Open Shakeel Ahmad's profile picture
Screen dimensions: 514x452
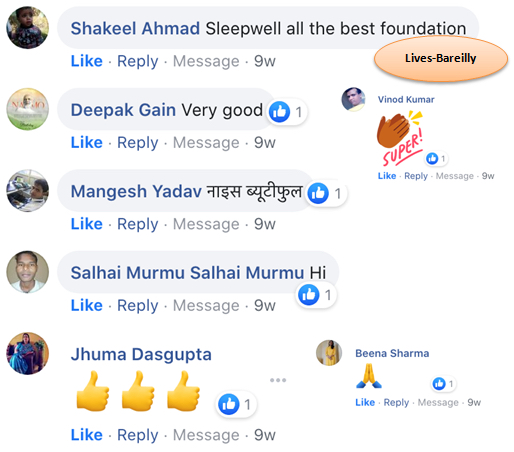tap(28, 28)
